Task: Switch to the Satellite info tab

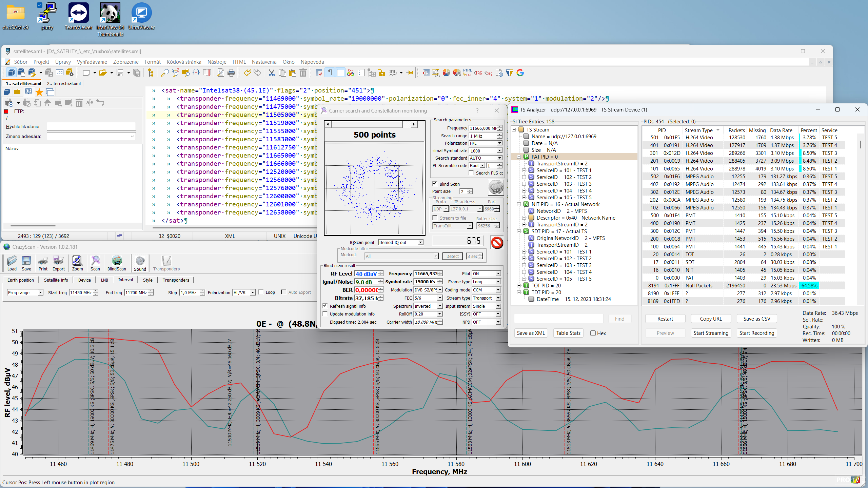Action: (x=56, y=280)
